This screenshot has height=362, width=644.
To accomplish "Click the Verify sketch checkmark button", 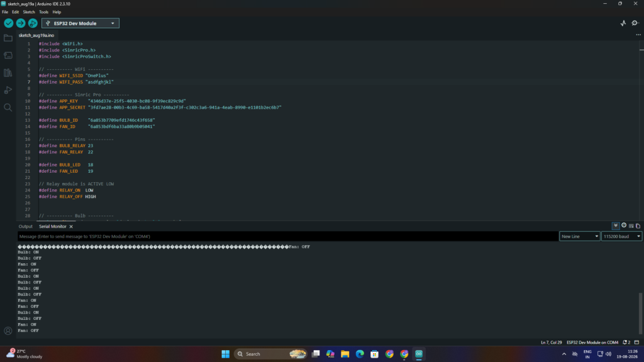I will (x=8, y=23).
